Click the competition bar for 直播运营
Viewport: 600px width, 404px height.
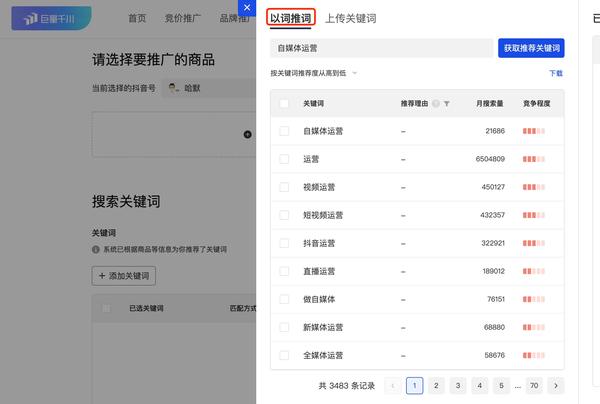click(534, 271)
